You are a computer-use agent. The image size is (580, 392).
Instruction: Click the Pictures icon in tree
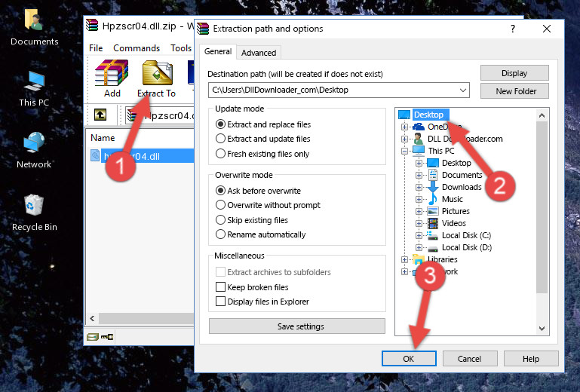[433, 211]
